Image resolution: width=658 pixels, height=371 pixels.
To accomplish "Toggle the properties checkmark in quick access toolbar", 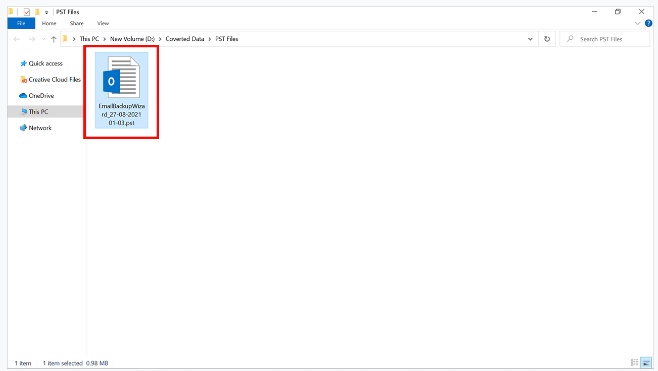I will [27, 12].
